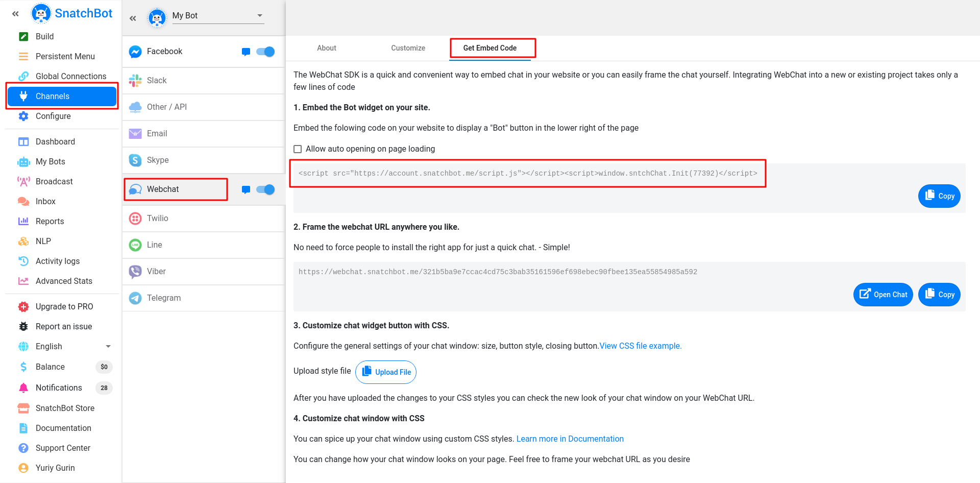Image resolution: width=980 pixels, height=483 pixels.
Task: Click the Balance $0 badge
Action: pos(104,367)
